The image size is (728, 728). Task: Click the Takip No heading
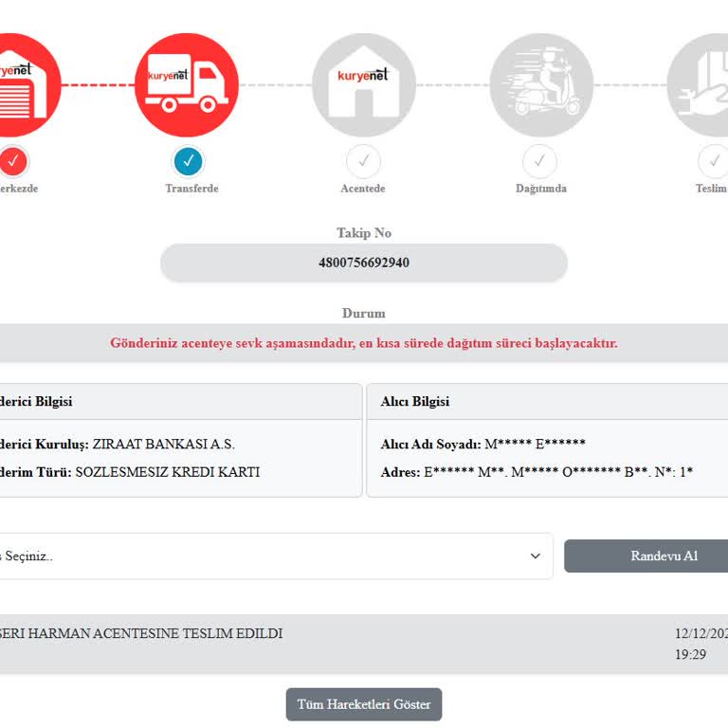(364, 233)
